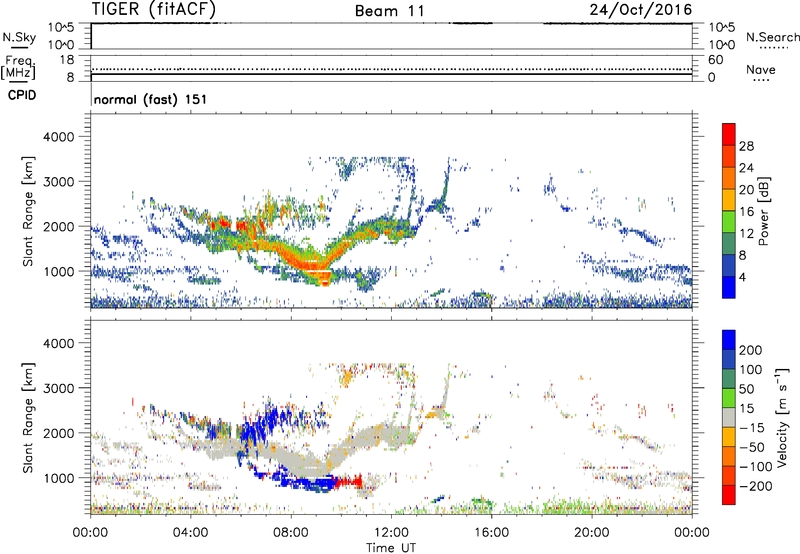Select the 24 value on Power colorbar
Screen dimensions: 800x554
(x=746, y=168)
